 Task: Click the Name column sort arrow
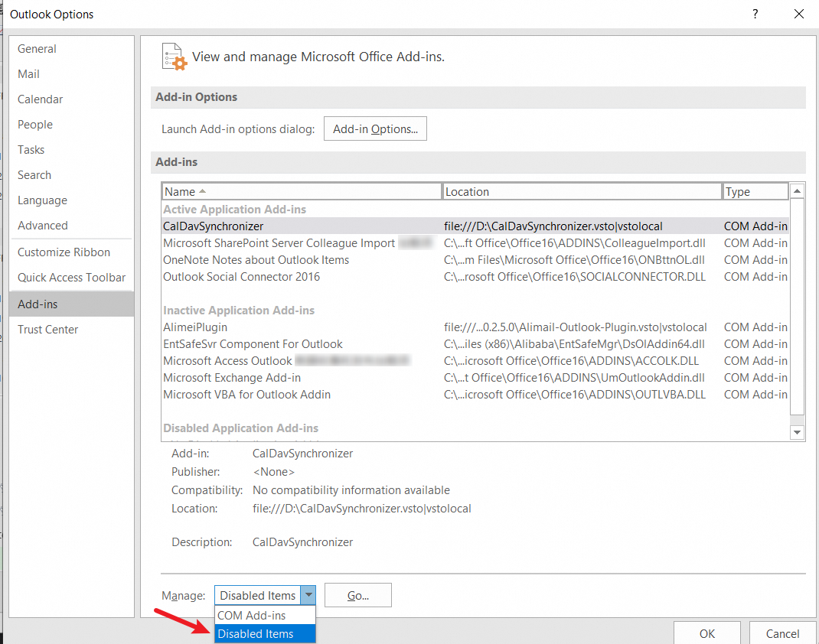point(203,191)
